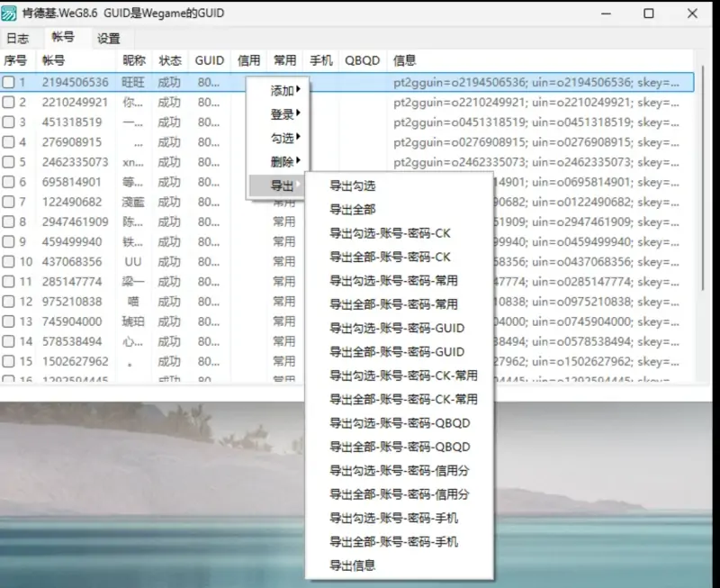Click the vertical scrollbar of the account list

(703, 180)
